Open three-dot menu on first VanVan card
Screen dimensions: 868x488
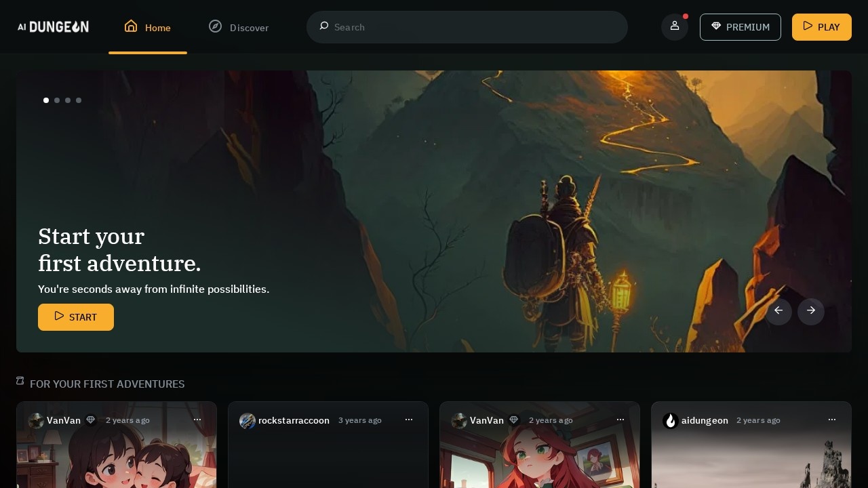(197, 420)
